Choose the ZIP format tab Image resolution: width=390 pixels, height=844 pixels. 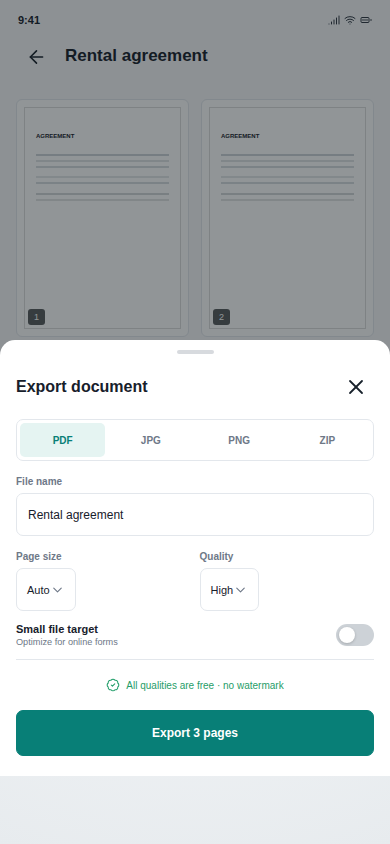coord(327,440)
